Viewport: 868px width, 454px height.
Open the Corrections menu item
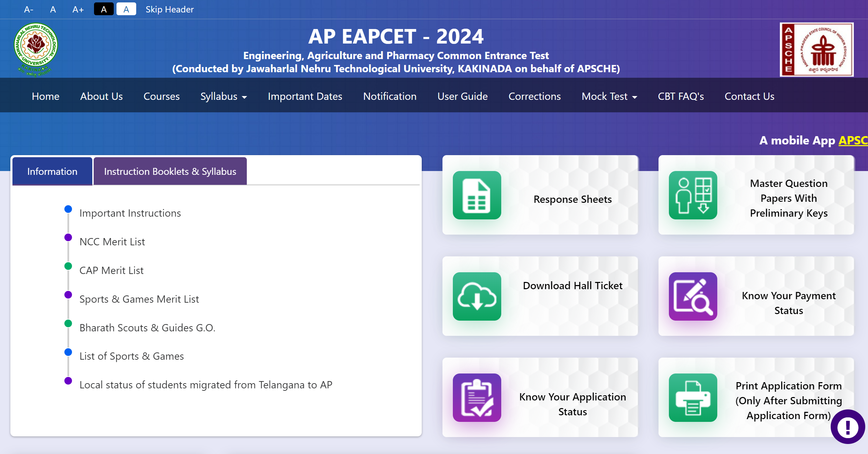click(535, 96)
